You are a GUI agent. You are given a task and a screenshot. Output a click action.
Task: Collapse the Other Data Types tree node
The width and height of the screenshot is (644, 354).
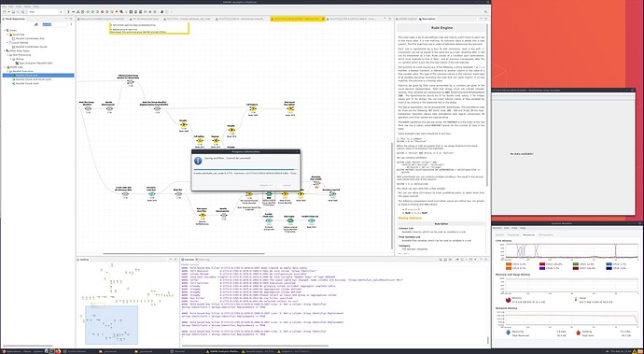click(x=5, y=50)
